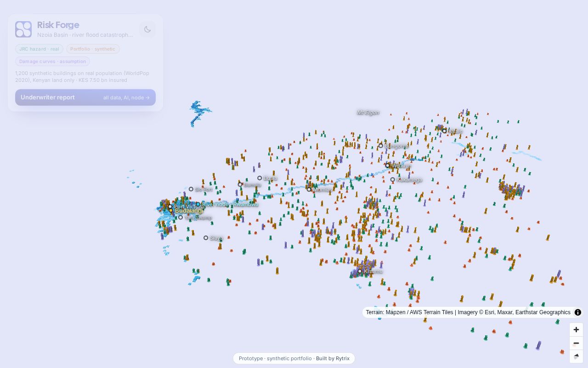Click the Mt Elgon map label
The height and width of the screenshot is (368, 588).
pyautogui.click(x=368, y=112)
